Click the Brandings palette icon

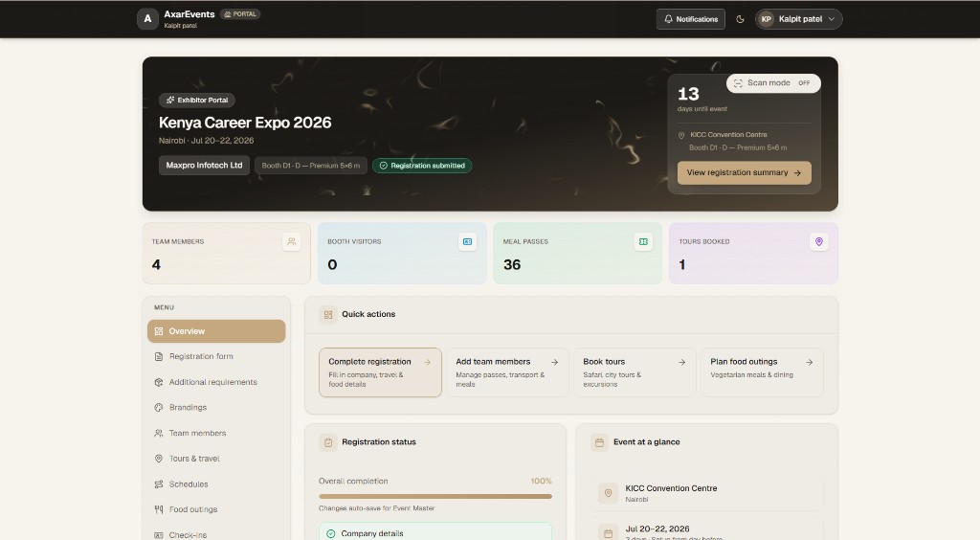coord(159,408)
